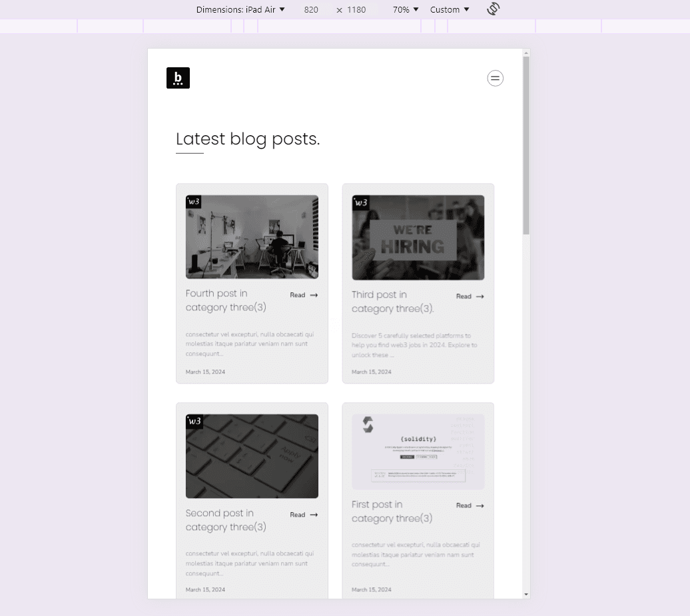Viewport: 690px width, 616px height.
Task: Open the keyboard Apply now thumbnail
Action: pos(252,456)
